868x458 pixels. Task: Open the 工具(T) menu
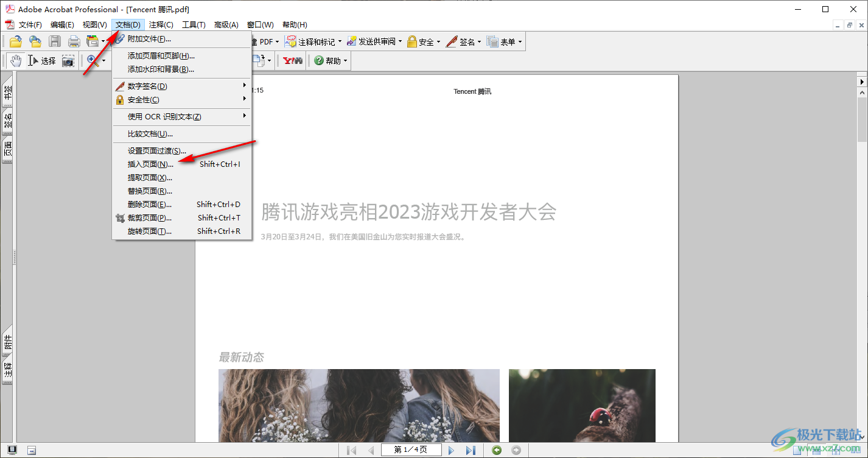194,24
